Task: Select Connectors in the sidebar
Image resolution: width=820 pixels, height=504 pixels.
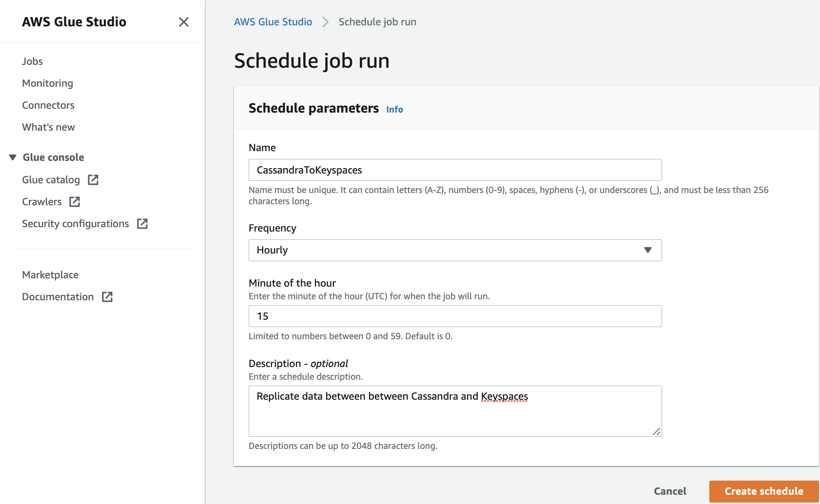Action: [x=48, y=105]
